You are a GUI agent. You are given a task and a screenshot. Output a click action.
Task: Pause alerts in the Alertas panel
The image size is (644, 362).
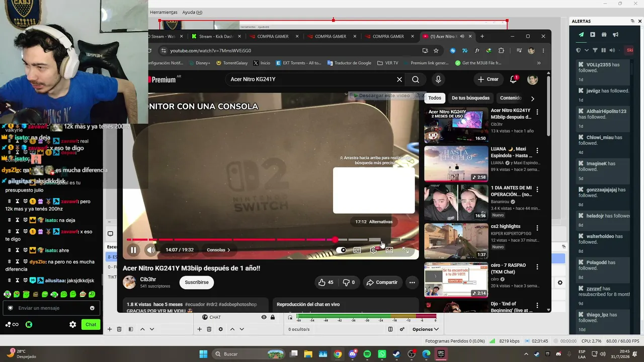(x=604, y=50)
